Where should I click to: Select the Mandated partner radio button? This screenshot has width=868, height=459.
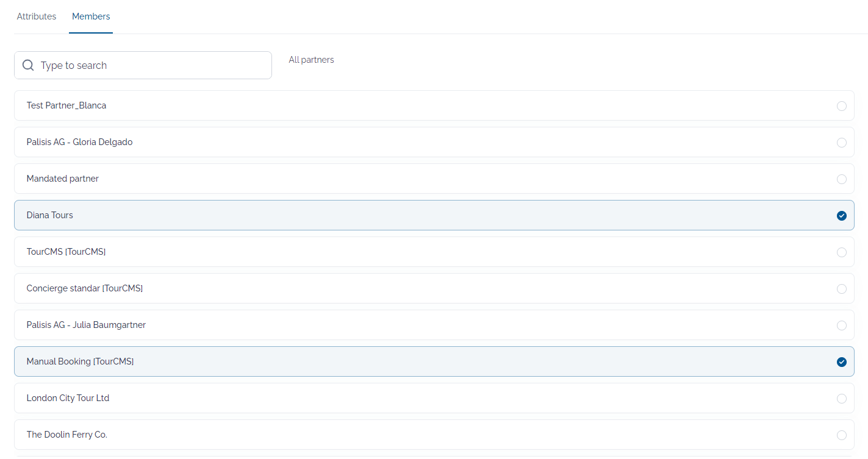(842, 179)
